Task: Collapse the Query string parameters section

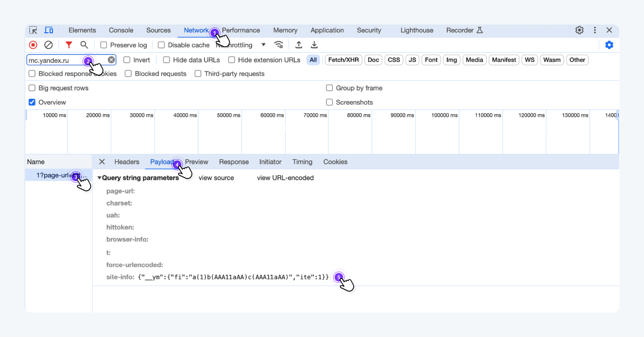Action: point(99,178)
